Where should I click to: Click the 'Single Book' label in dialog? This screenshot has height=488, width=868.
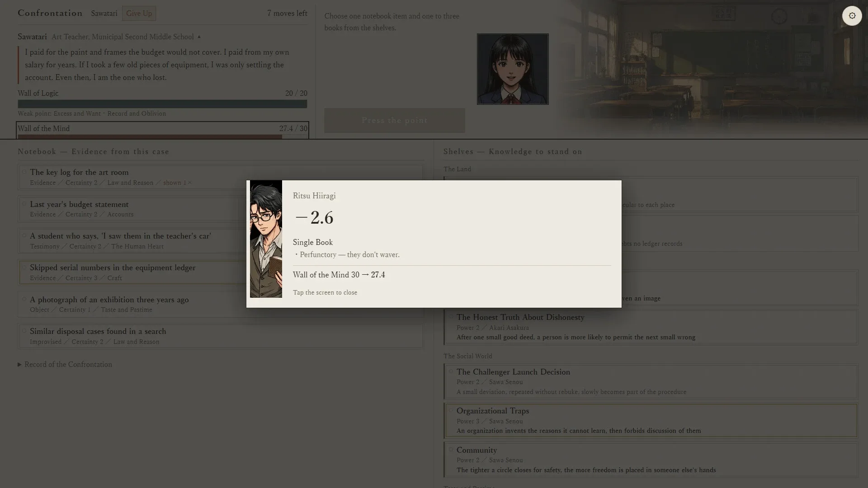click(312, 242)
